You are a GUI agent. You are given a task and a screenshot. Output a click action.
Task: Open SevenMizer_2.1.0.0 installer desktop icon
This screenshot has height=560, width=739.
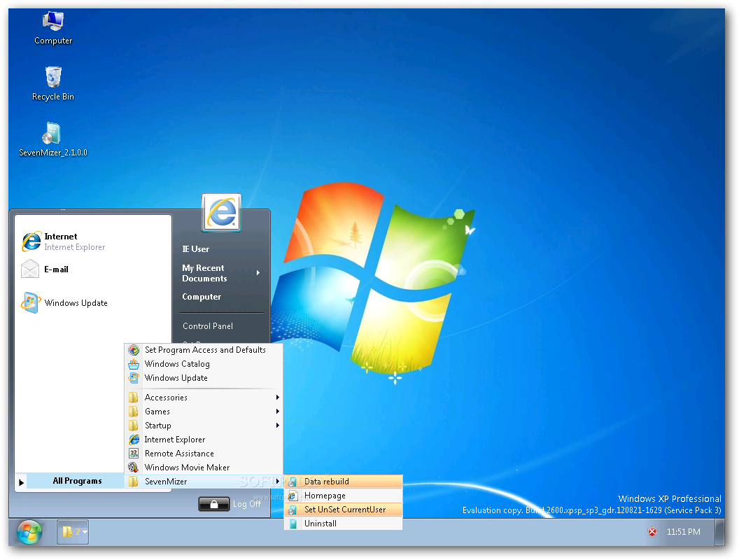pyautogui.click(x=52, y=139)
